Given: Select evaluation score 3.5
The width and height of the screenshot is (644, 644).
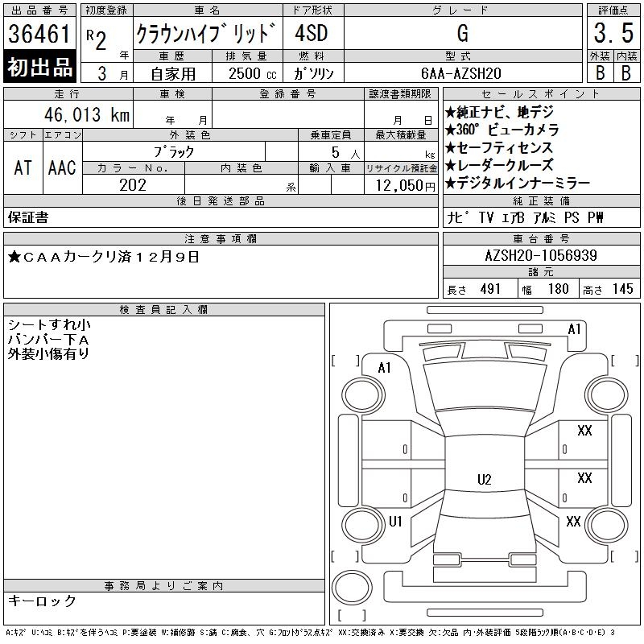Looking at the screenshot, I should tap(613, 33).
